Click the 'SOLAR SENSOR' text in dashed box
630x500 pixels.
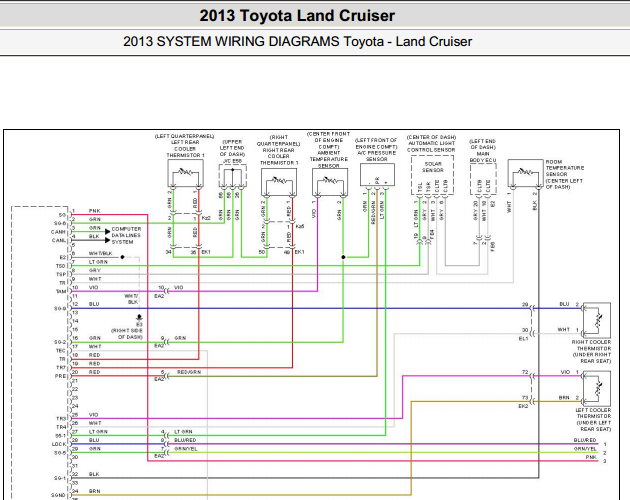[x=433, y=167]
